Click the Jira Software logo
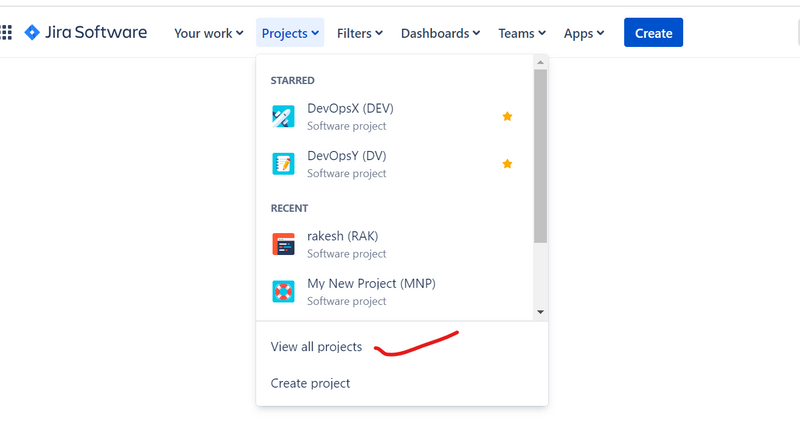 point(86,33)
